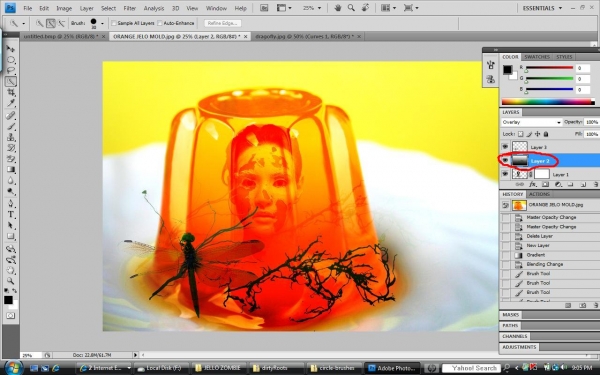Select the Crop tool

pos(10,92)
